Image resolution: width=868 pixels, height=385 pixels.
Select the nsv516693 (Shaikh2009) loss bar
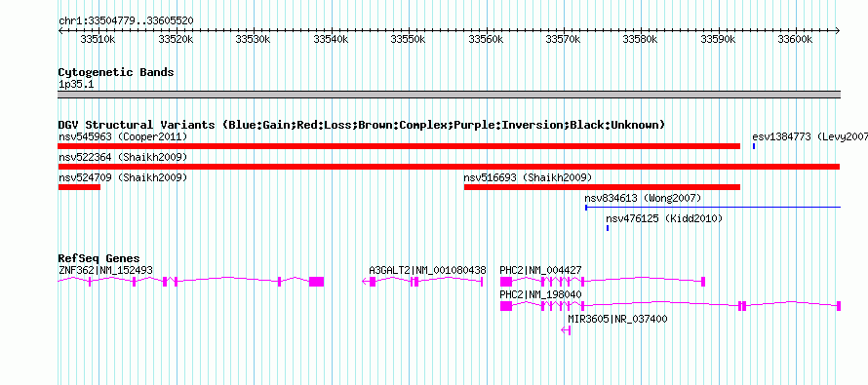[x=603, y=187]
